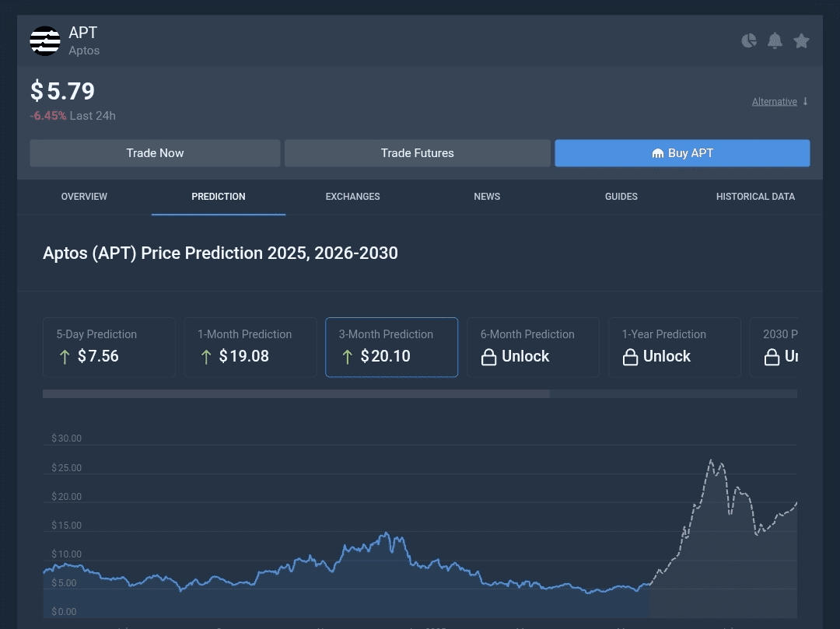Click the prediction cards horizontal scrollbar
This screenshot has width=840, height=629.
pyautogui.click(x=296, y=394)
